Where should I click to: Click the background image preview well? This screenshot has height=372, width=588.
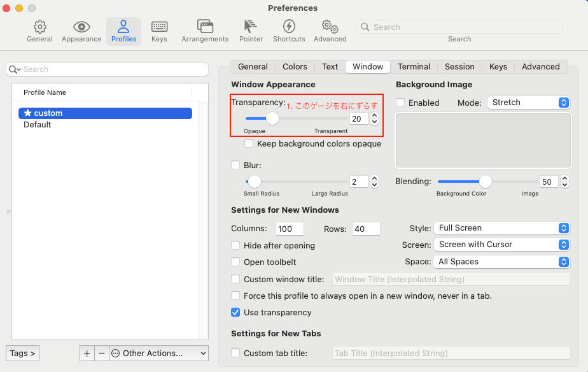click(x=483, y=140)
